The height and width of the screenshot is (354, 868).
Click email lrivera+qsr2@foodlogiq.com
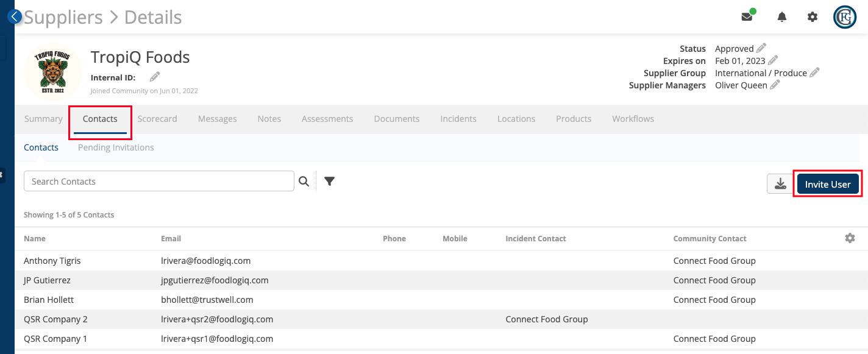click(x=217, y=319)
